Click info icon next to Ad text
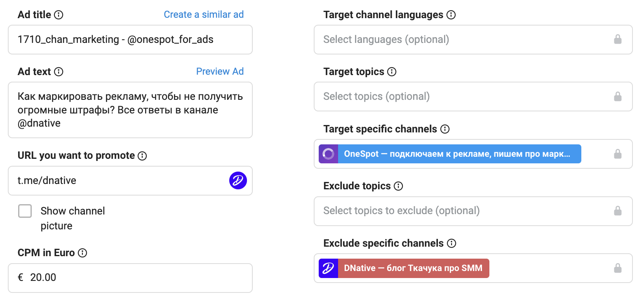The width and height of the screenshot is (644, 297). click(x=59, y=72)
